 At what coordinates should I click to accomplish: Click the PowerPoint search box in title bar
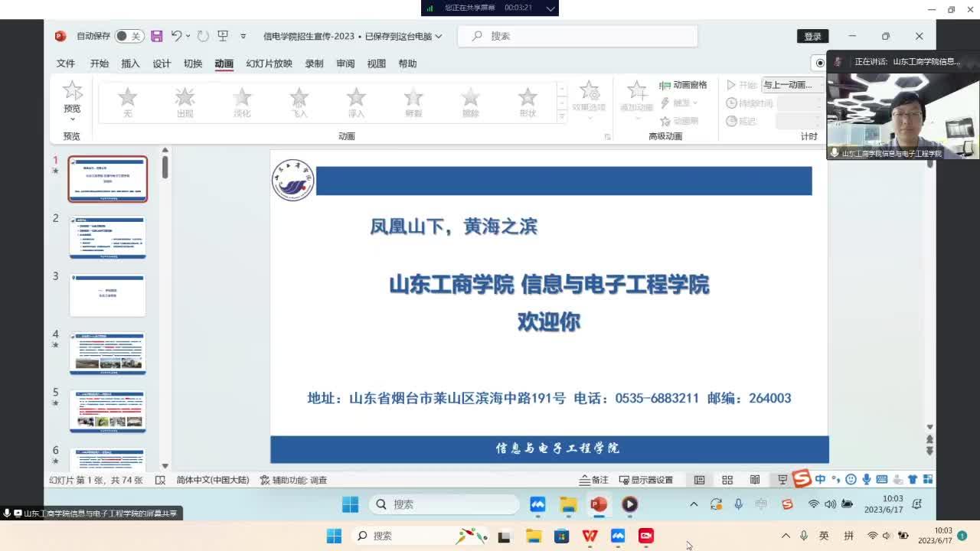[x=578, y=36]
